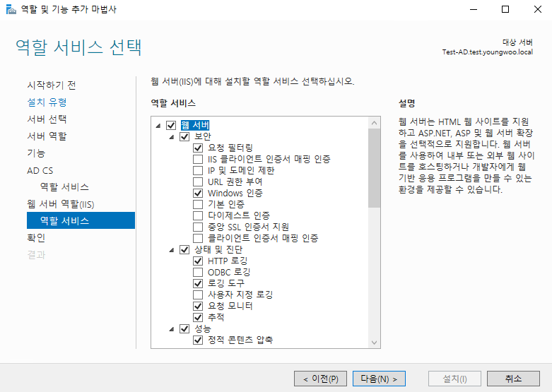Close the wizard window
Viewport: 552px width, 392px height.
[538, 9]
